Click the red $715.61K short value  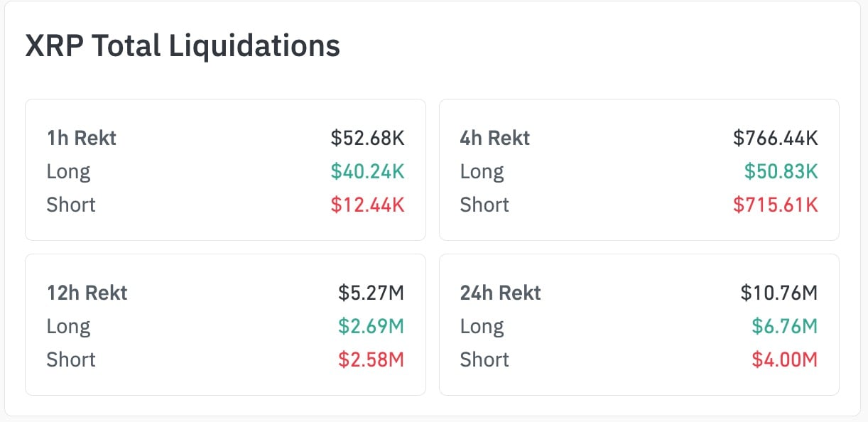[x=776, y=205]
